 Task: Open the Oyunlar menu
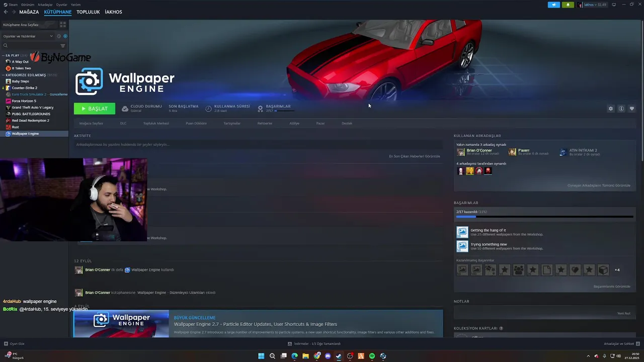tap(62, 5)
